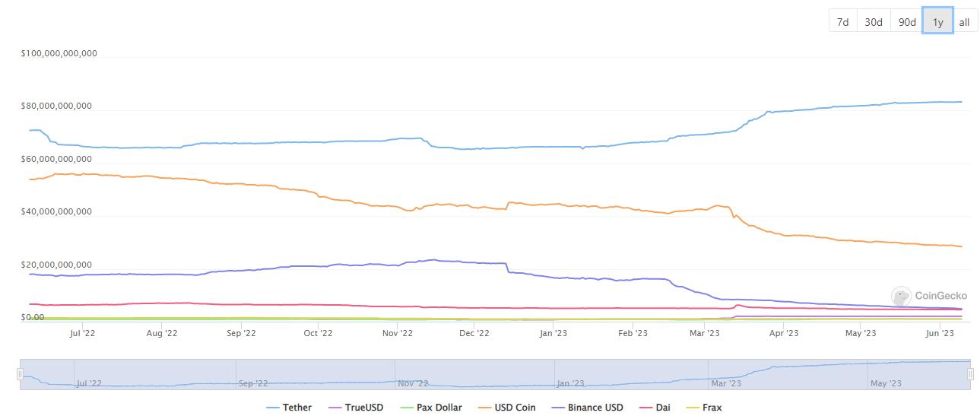Switch to the 90d range
Image resolution: width=980 pixels, height=419 pixels.
coord(907,22)
